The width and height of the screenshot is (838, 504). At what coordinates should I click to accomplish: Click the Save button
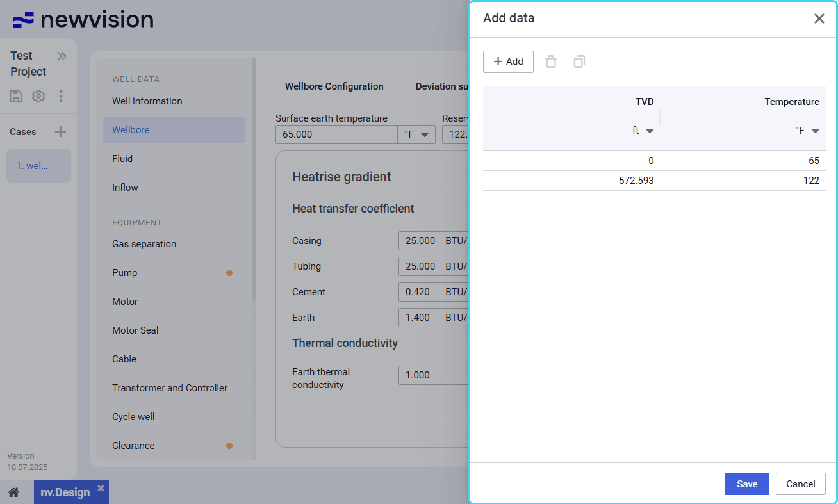click(x=746, y=484)
